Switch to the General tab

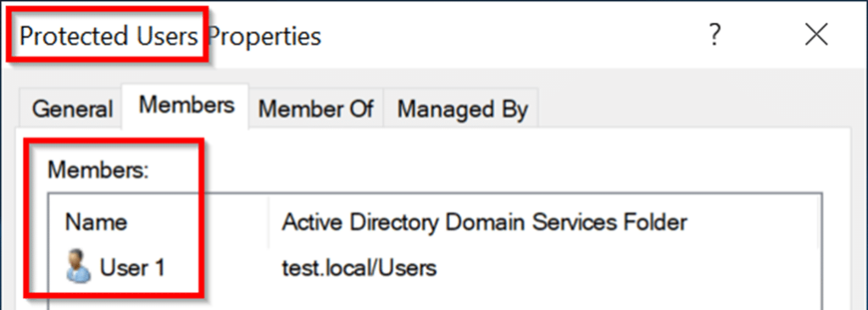[x=71, y=108]
